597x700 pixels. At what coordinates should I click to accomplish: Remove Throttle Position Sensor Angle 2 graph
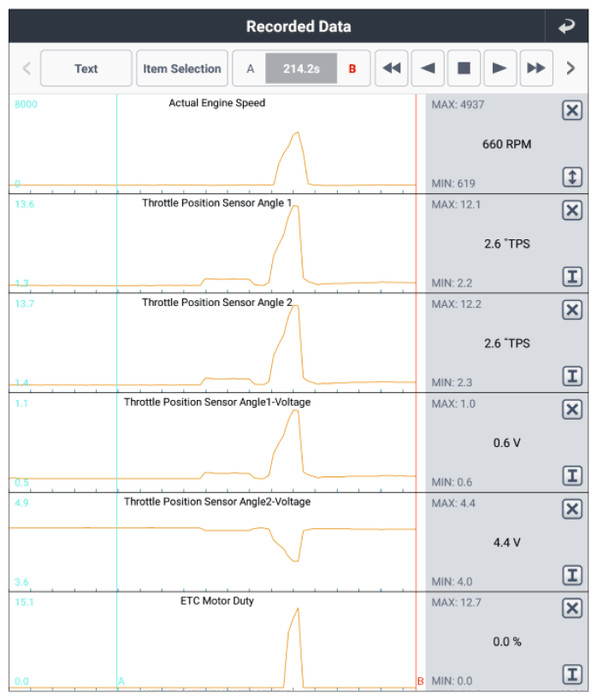point(572,309)
